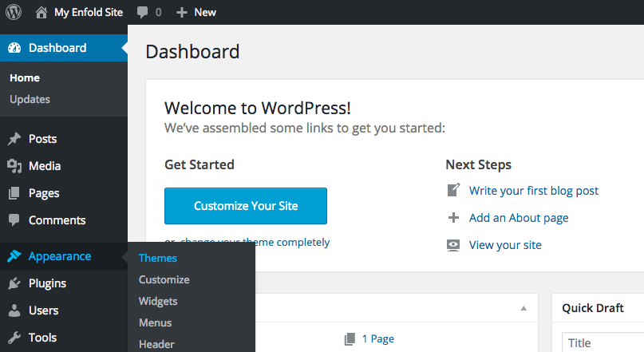Follow the change your theme completely link

tap(255, 242)
